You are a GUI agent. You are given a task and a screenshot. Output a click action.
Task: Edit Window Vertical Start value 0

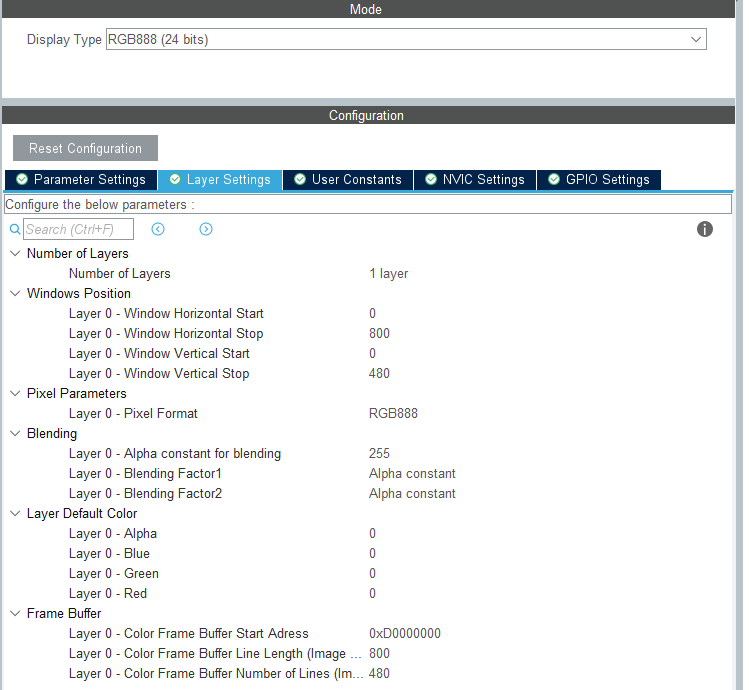(x=372, y=354)
